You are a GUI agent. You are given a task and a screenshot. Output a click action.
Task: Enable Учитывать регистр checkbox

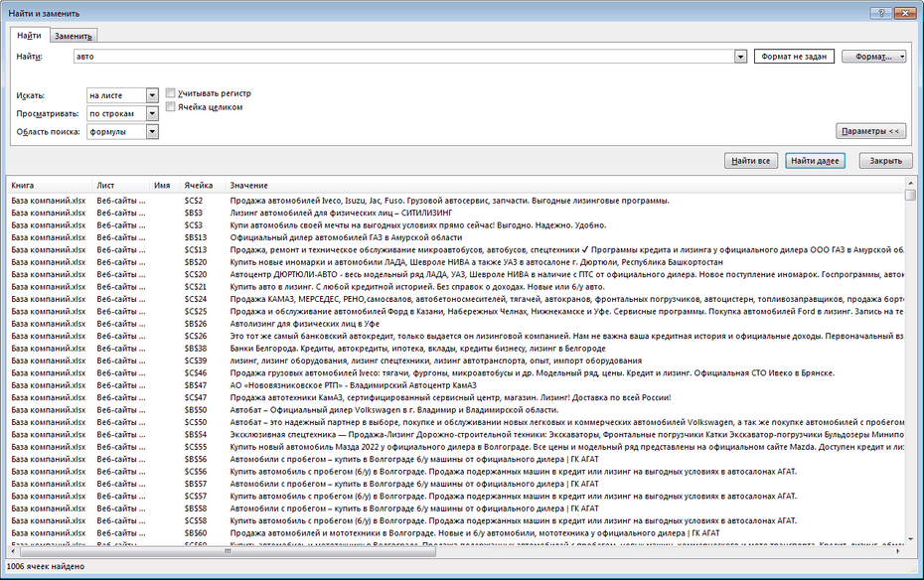pos(170,93)
